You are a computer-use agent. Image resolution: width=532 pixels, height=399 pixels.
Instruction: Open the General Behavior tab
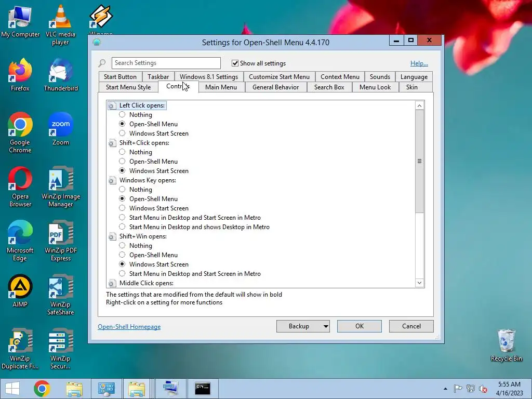275,87
